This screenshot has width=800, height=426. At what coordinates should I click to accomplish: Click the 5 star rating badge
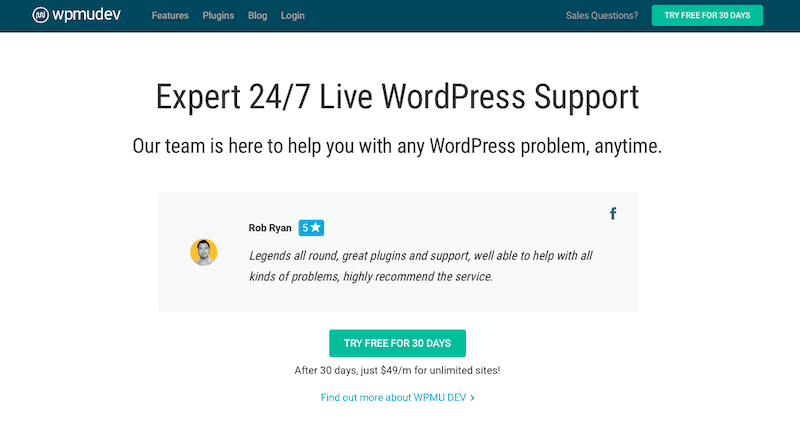pos(311,228)
